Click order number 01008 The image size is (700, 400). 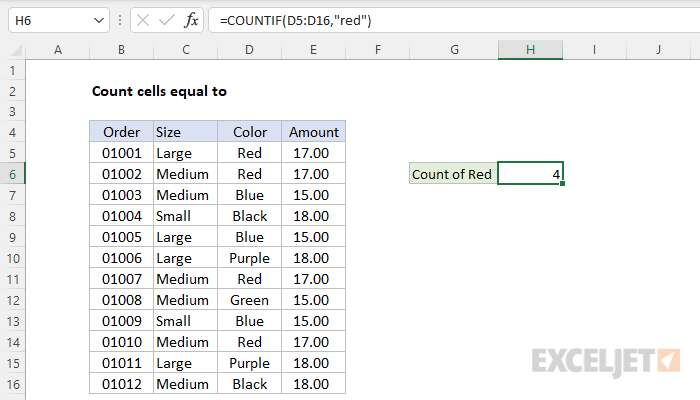click(x=121, y=300)
